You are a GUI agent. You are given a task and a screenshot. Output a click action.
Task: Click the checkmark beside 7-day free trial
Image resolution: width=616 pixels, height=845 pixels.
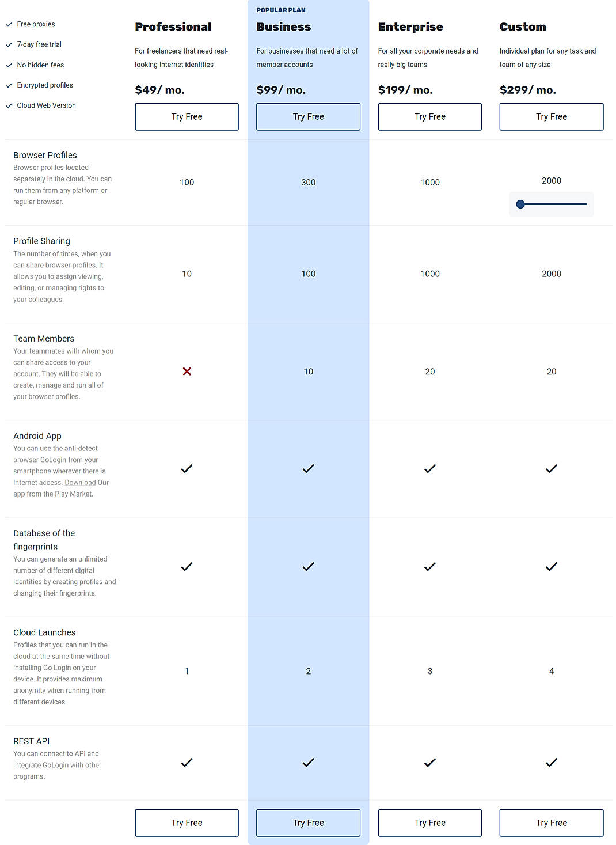(x=9, y=44)
